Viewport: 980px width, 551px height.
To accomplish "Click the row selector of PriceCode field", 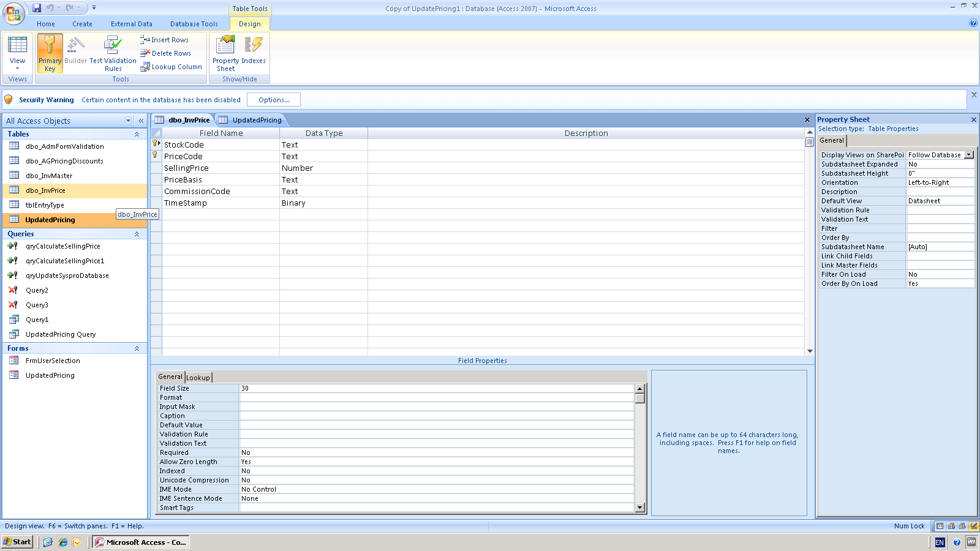I will (x=156, y=156).
